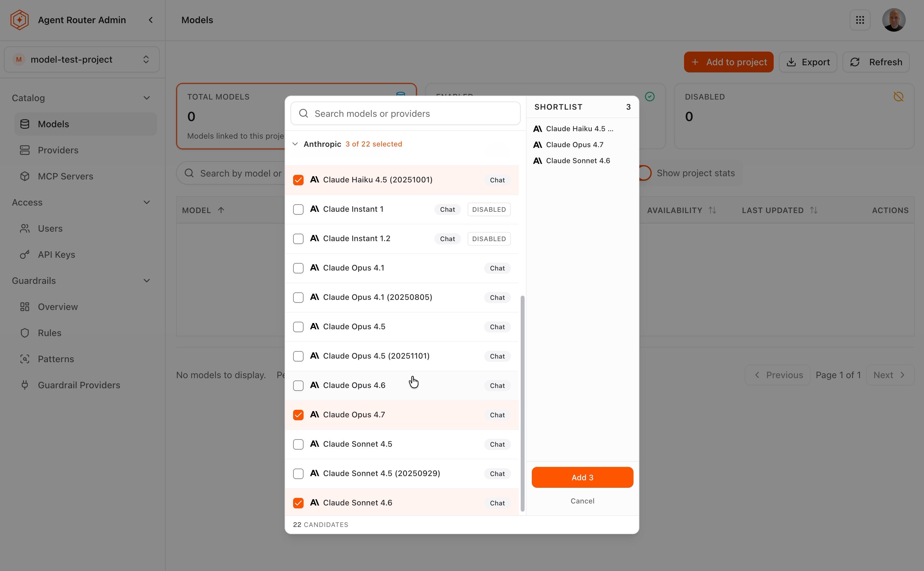The width and height of the screenshot is (924, 571).
Task: Click the Refresh button
Action: (x=876, y=62)
